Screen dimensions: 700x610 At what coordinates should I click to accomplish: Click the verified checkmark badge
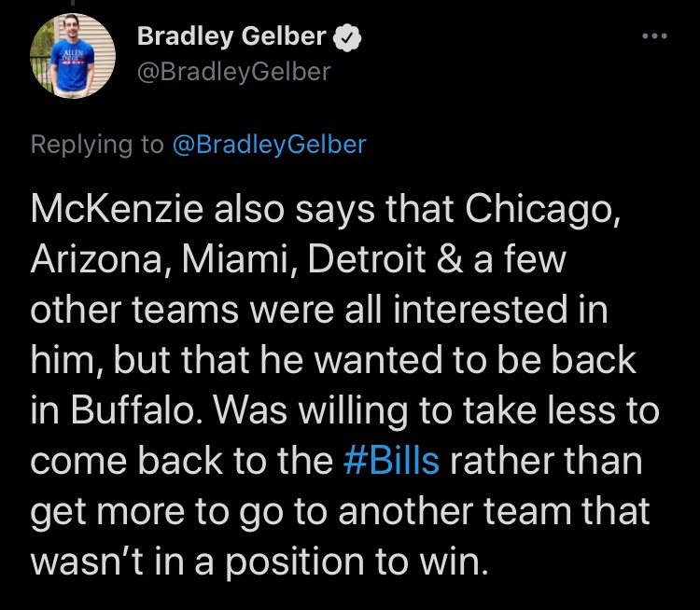tap(347, 38)
